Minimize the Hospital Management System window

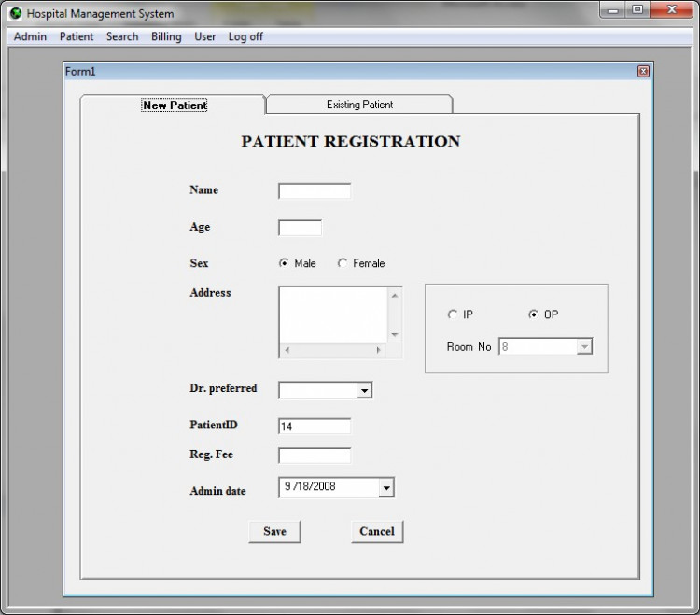[x=613, y=10]
